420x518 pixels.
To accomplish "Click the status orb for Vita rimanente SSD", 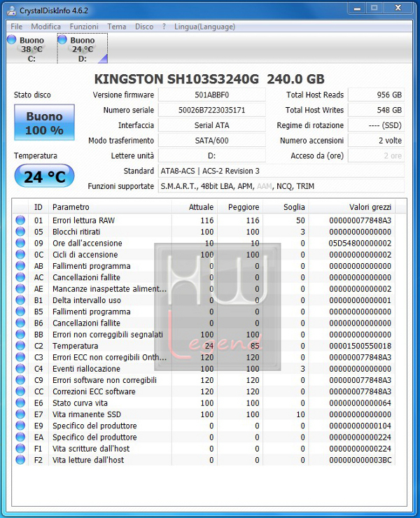I will click(x=20, y=414).
